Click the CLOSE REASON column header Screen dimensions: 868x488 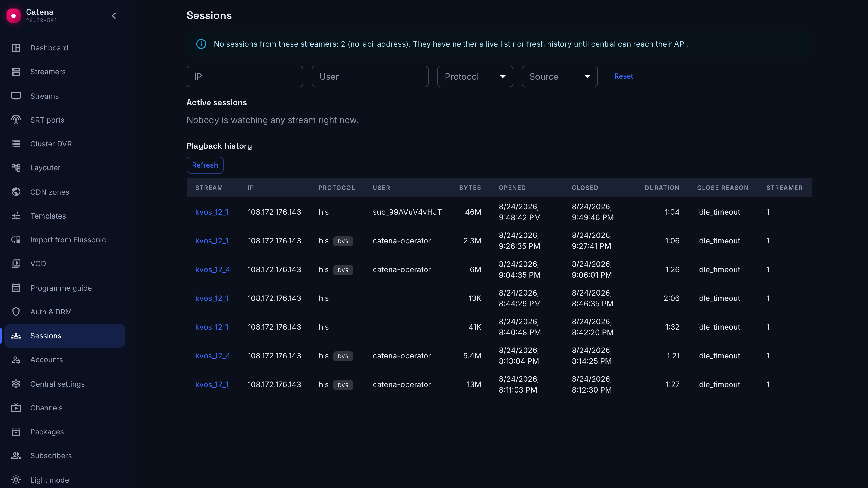723,188
